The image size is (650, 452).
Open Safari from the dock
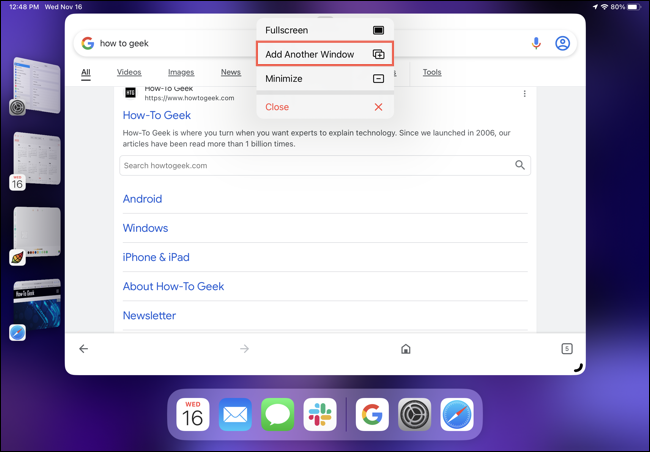(457, 415)
